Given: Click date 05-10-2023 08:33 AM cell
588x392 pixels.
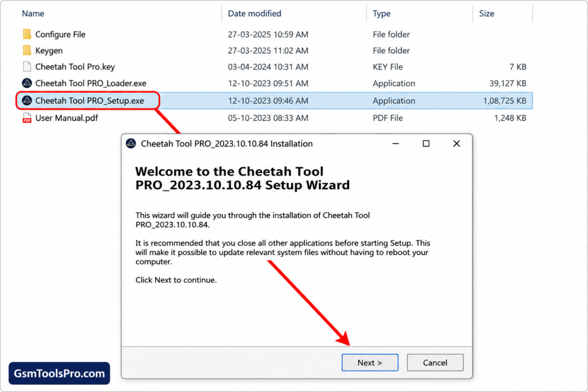Looking at the screenshot, I should tap(268, 118).
